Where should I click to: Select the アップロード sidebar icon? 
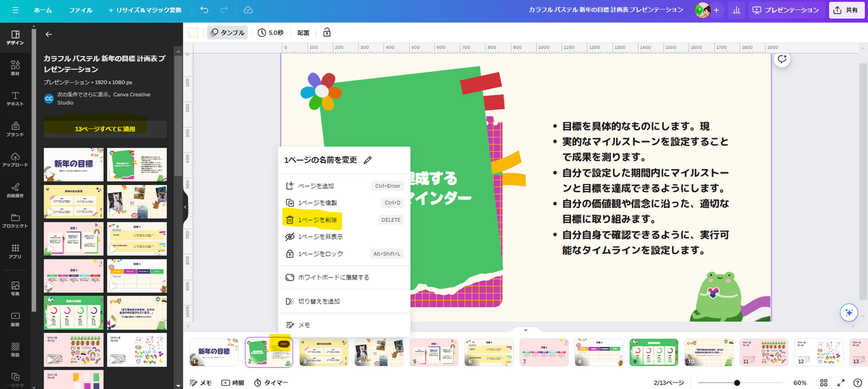pos(14,160)
